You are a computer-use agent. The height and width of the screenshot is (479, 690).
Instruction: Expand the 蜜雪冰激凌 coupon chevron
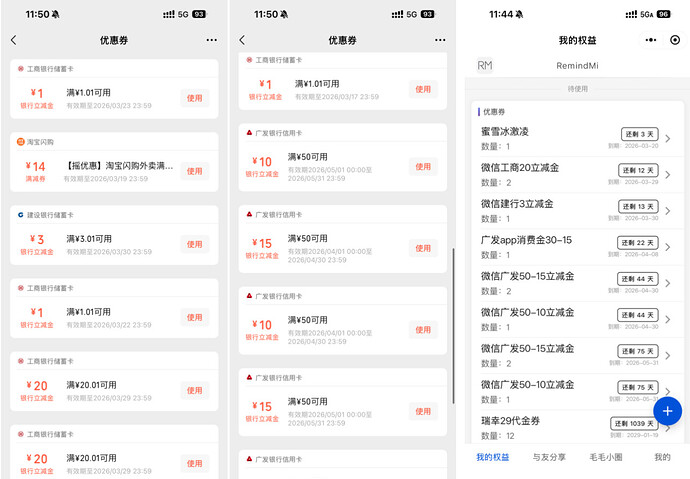coord(668,139)
